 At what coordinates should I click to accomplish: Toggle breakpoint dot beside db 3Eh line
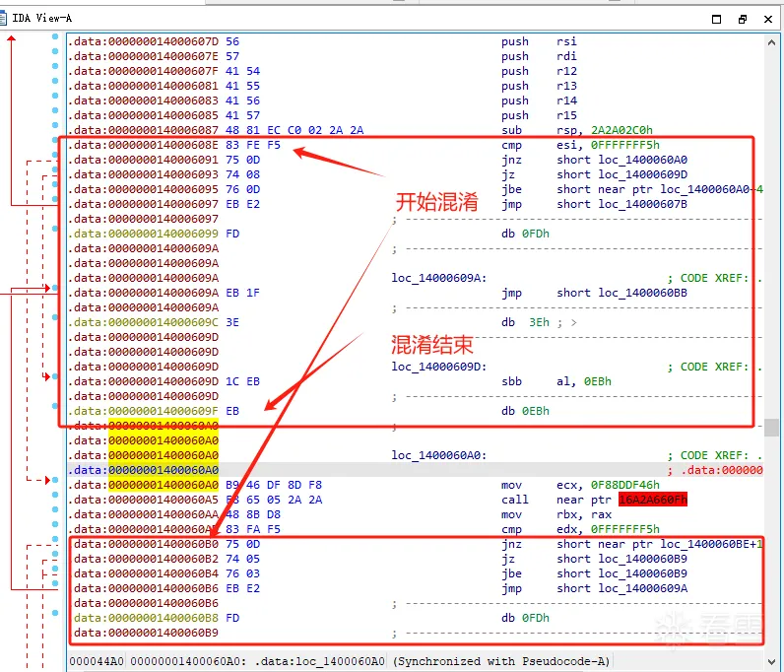[x=55, y=317]
